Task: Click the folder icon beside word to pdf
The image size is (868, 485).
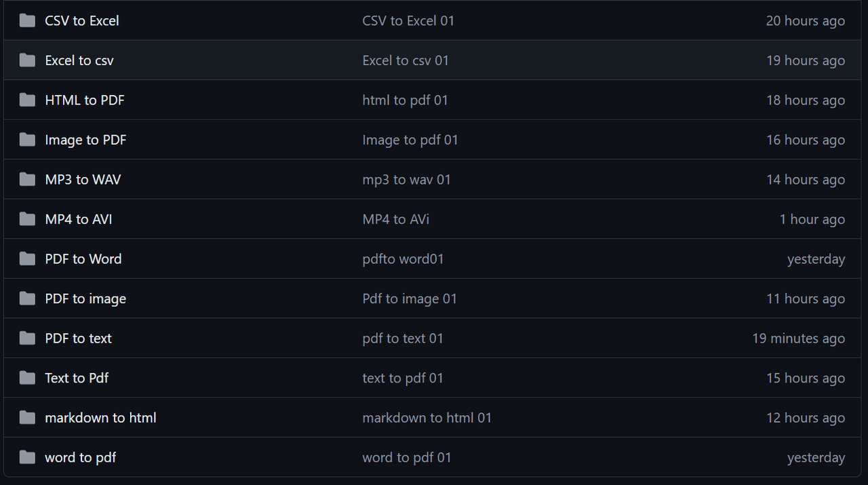Action: point(27,457)
